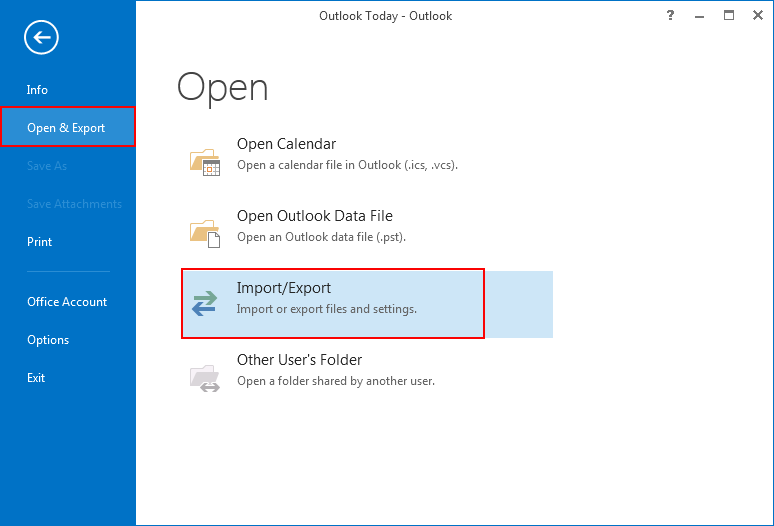The width and height of the screenshot is (774, 526).
Task: Open the Print page
Action: (x=39, y=242)
